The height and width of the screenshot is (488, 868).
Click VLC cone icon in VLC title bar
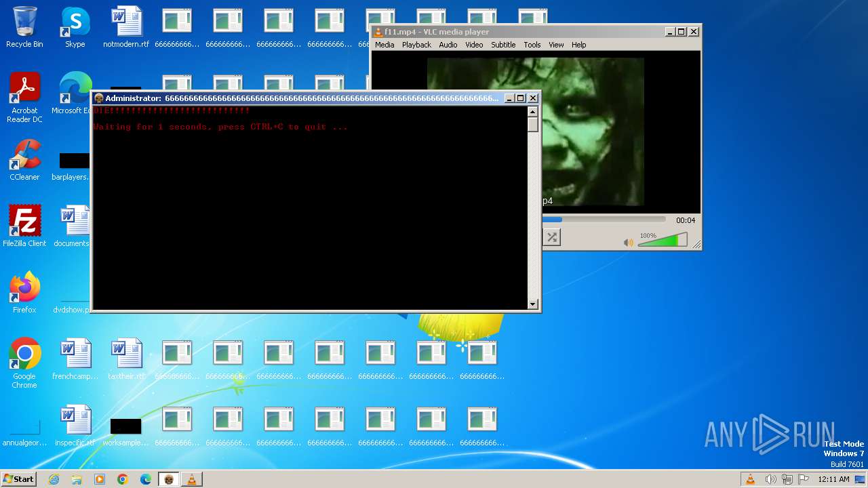[378, 32]
